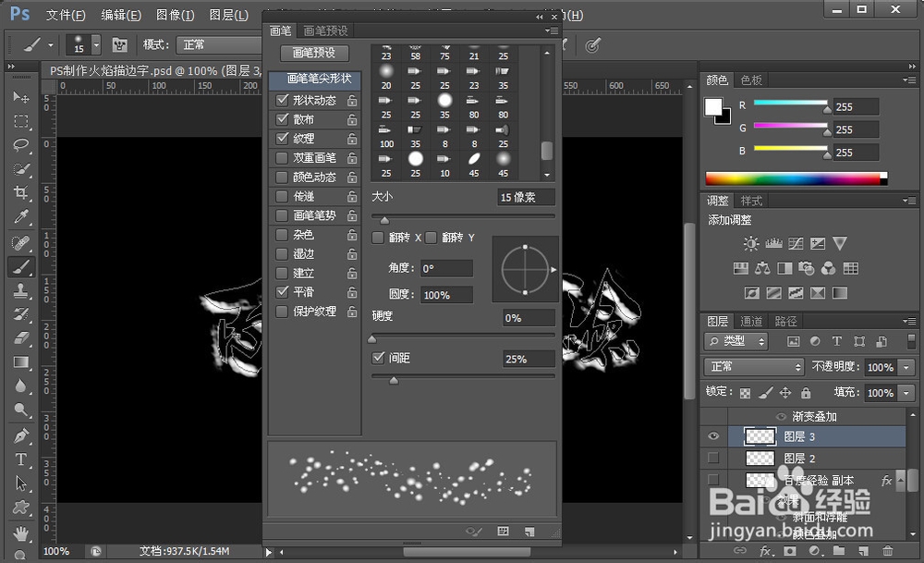Select the Dodge tool
Image resolution: width=924 pixels, height=563 pixels.
coord(21,410)
